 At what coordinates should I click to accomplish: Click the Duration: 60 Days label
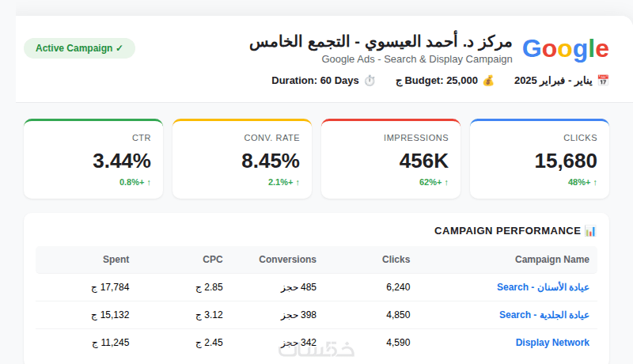(x=315, y=80)
